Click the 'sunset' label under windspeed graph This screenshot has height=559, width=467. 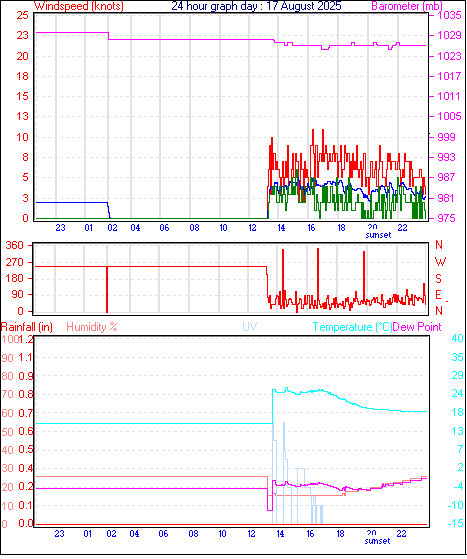pos(378,235)
